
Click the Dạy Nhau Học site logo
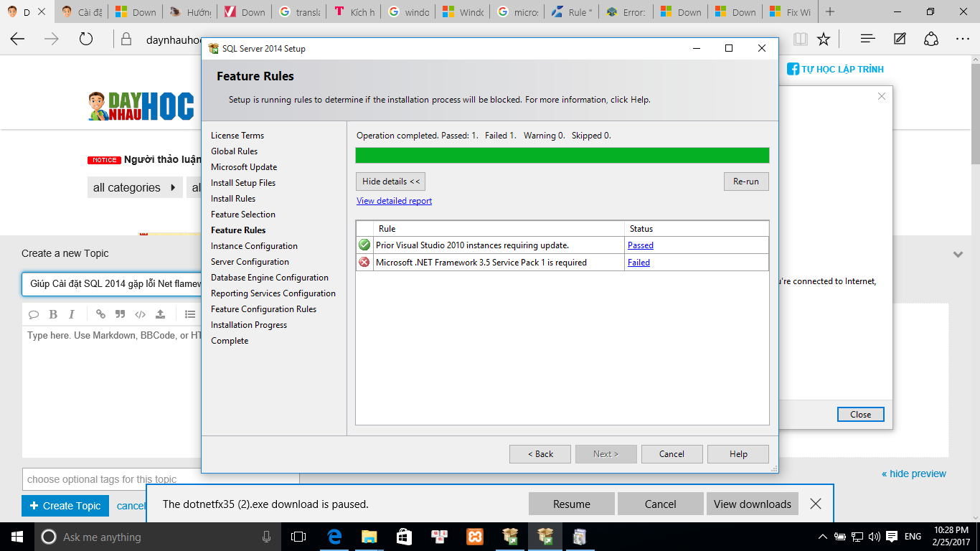(x=141, y=106)
